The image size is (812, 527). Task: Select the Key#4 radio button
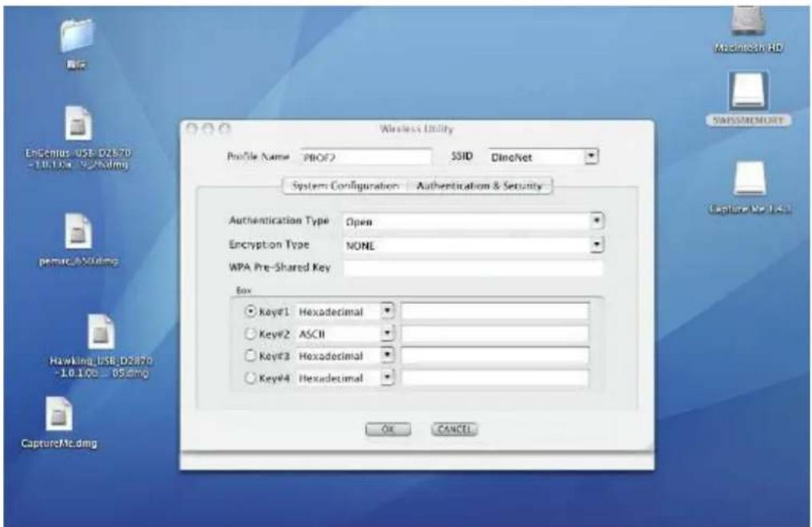[250, 378]
